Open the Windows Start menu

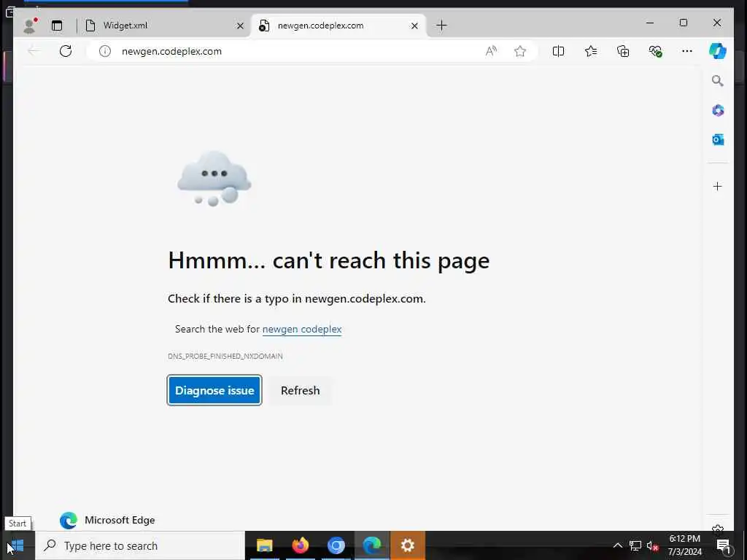coord(18,545)
